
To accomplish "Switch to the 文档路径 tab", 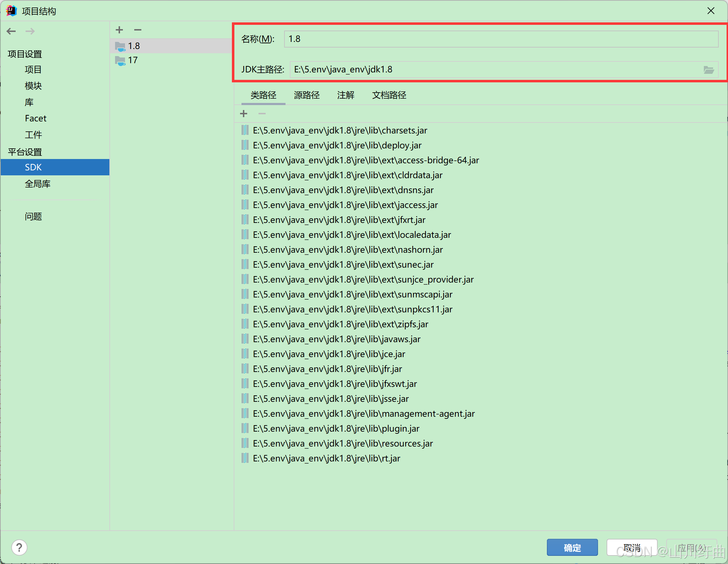I will pos(389,95).
